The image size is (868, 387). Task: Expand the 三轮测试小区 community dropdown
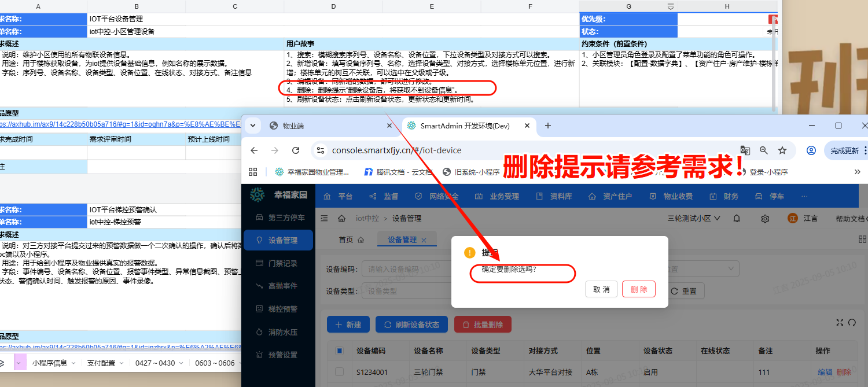[x=694, y=219]
